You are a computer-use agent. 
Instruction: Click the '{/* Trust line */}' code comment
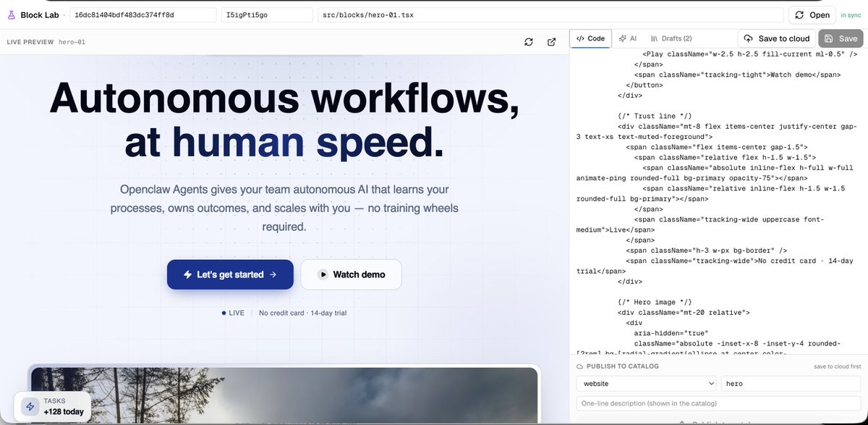point(656,116)
